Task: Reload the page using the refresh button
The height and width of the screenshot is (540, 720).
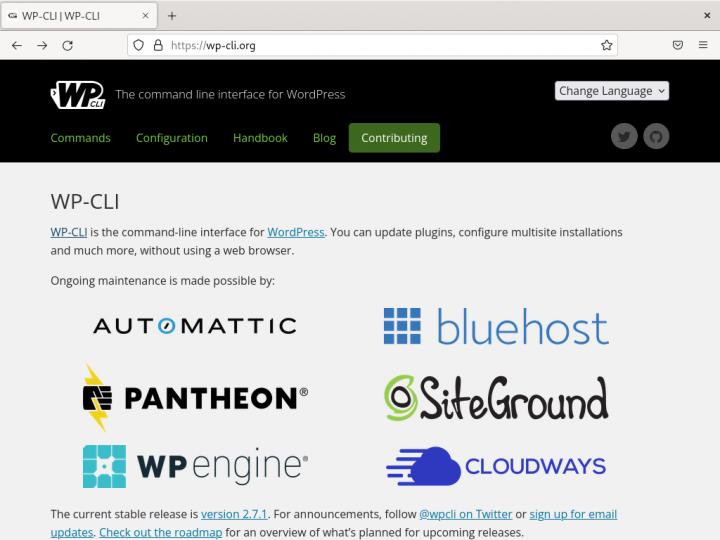Action: (x=68, y=45)
